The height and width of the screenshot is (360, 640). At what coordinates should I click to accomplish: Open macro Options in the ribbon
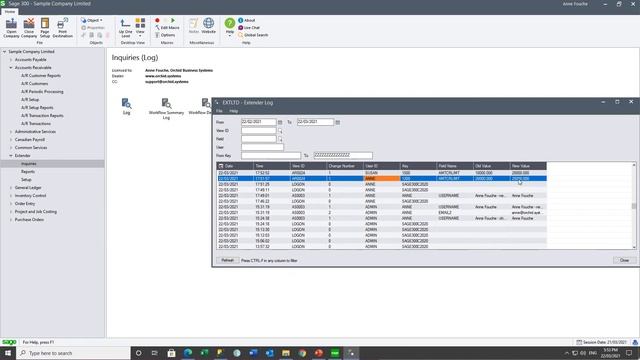pyautogui.click(x=165, y=35)
